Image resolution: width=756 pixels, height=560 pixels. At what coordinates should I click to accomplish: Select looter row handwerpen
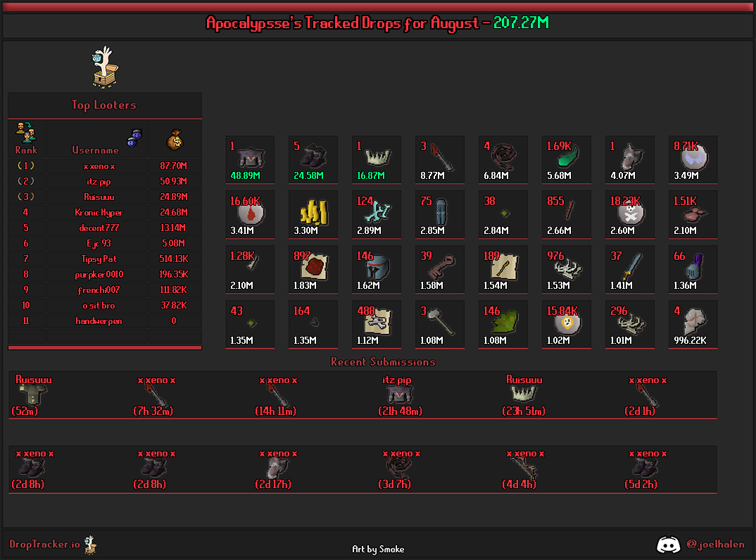(x=105, y=321)
